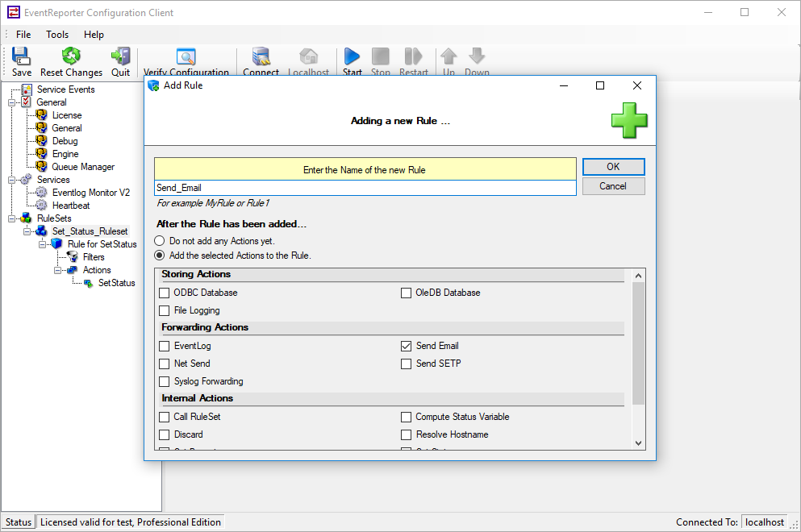Click the actions list scrollbar thumb
801x532 pixels.
[x=638, y=343]
